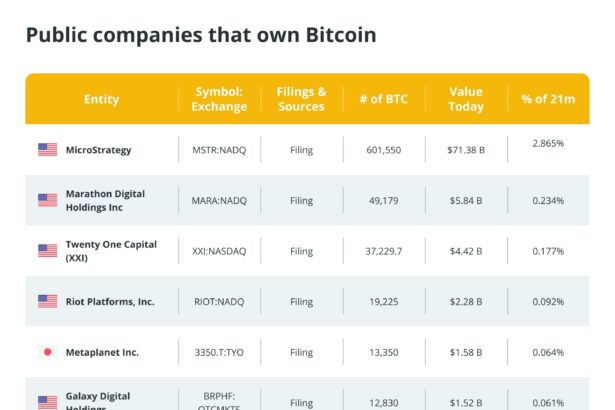Select the Metaplanet Inc. entity name

coord(102,352)
